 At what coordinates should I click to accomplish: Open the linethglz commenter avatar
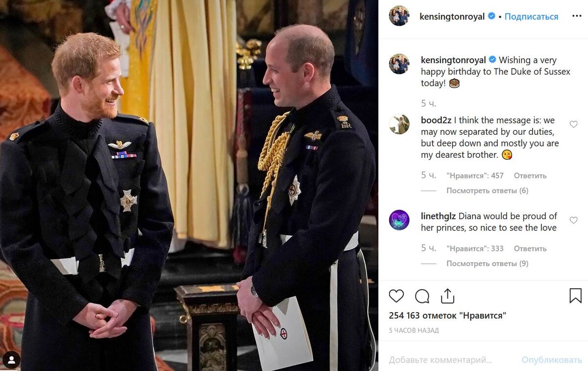(x=399, y=220)
